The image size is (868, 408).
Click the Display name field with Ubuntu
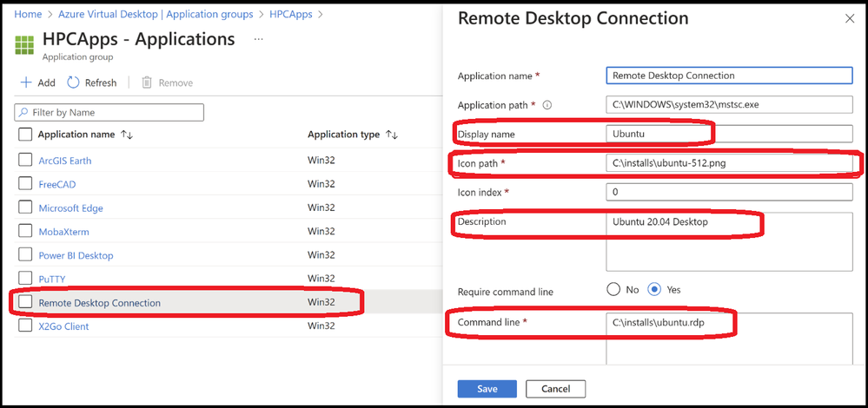coord(729,134)
